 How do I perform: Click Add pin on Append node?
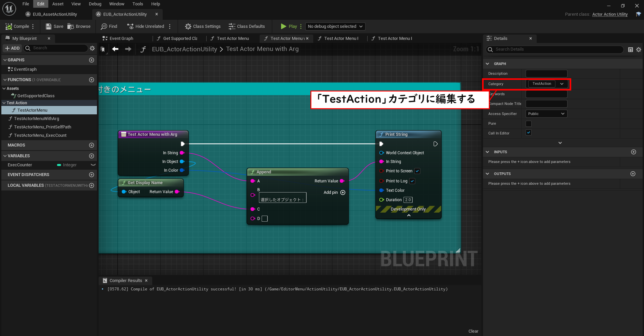tap(334, 192)
